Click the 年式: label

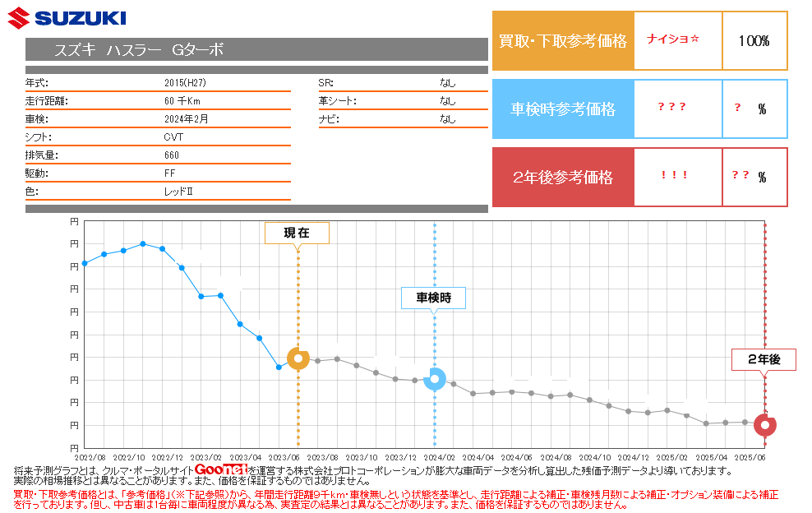point(36,83)
